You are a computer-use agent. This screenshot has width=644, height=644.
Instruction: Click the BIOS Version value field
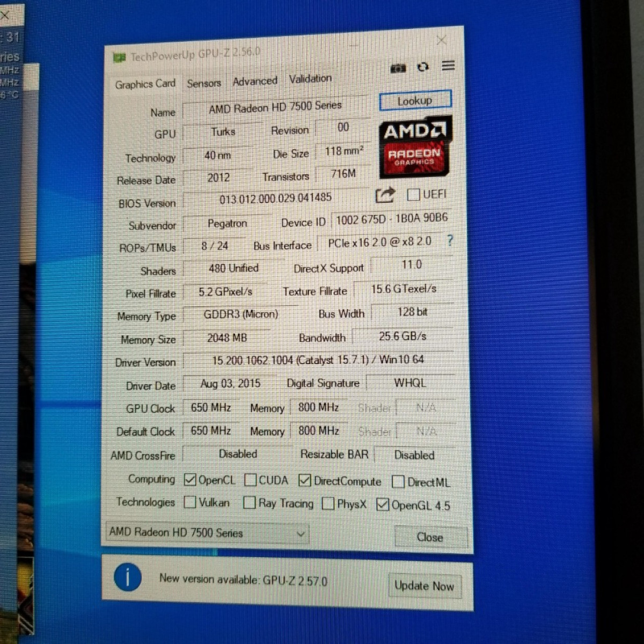pyautogui.click(x=276, y=198)
